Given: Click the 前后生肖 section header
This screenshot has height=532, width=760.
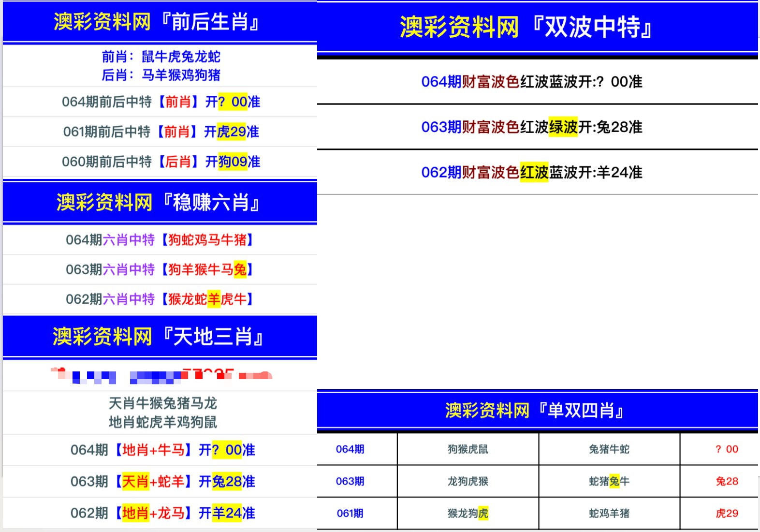Looking at the screenshot, I should click(x=158, y=22).
